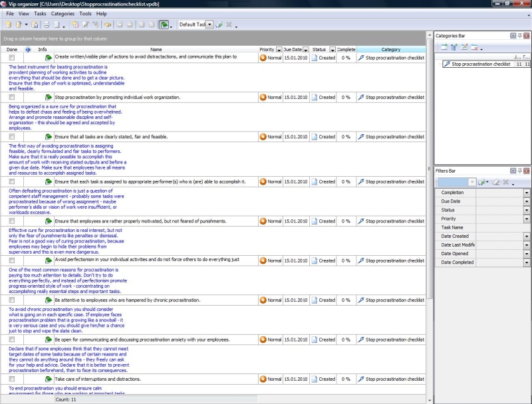
Task: Check Done for 'Take care of interruptions' task
Action: 12,379
